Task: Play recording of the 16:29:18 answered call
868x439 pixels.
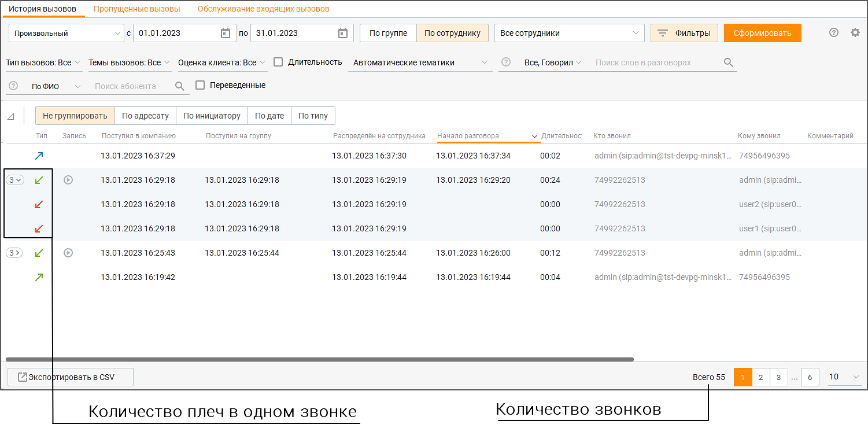Action: tap(68, 180)
